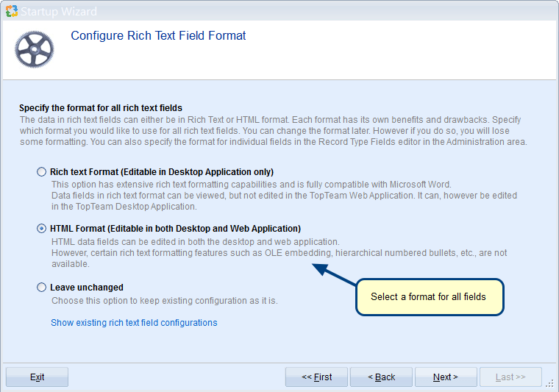This screenshot has height=392, width=559.
Task: Choose HTML Format radio option
Action: click(x=41, y=229)
